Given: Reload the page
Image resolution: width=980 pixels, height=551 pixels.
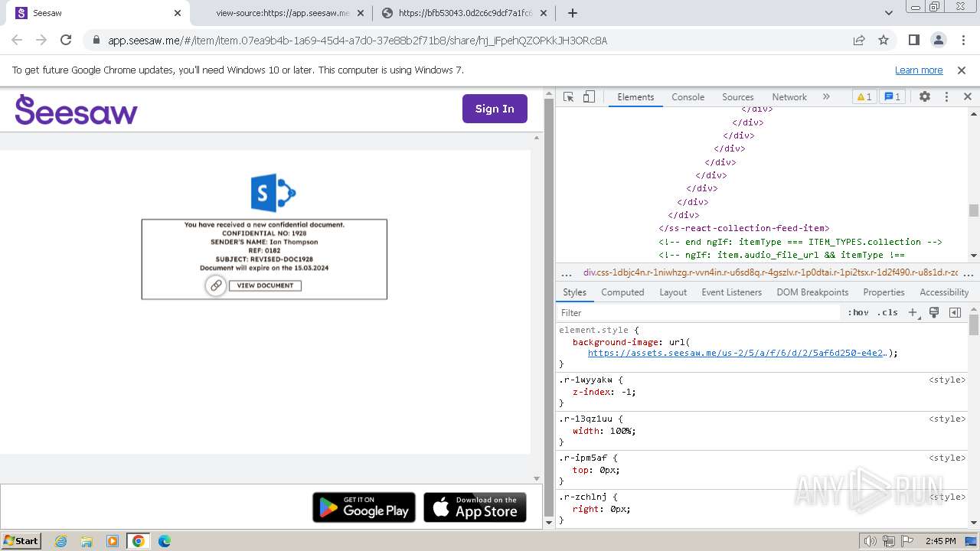Looking at the screenshot, I should [x=66, y=40].
